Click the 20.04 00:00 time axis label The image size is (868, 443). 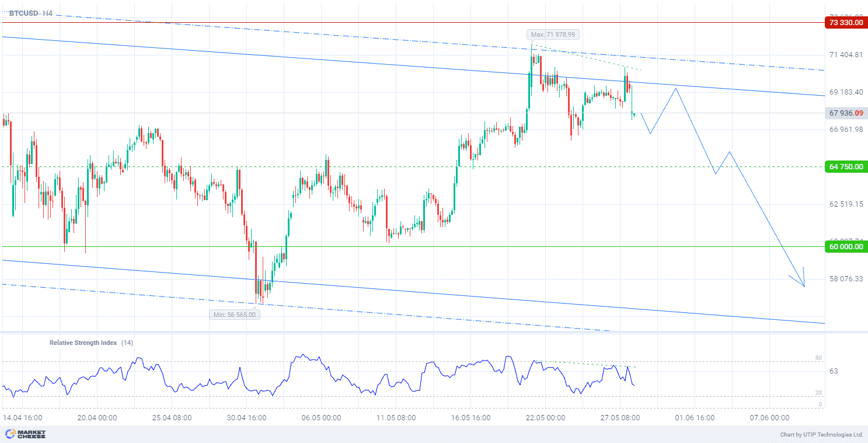[x=97, y=418]
